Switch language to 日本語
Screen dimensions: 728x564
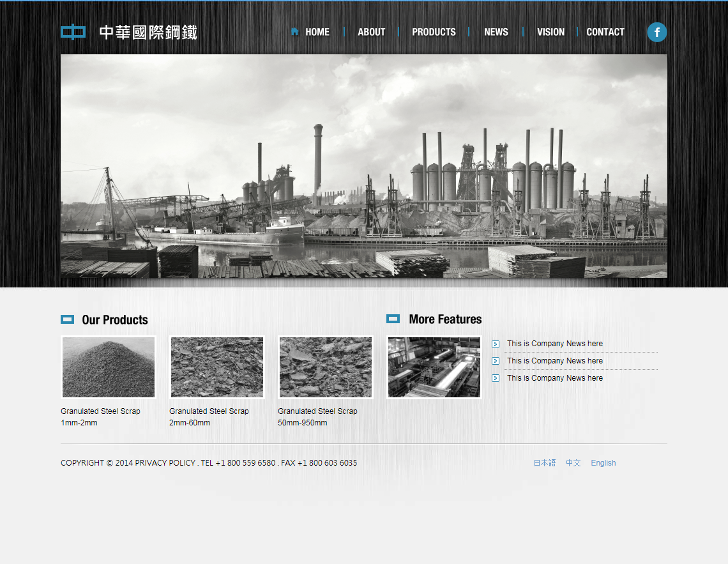544,463
